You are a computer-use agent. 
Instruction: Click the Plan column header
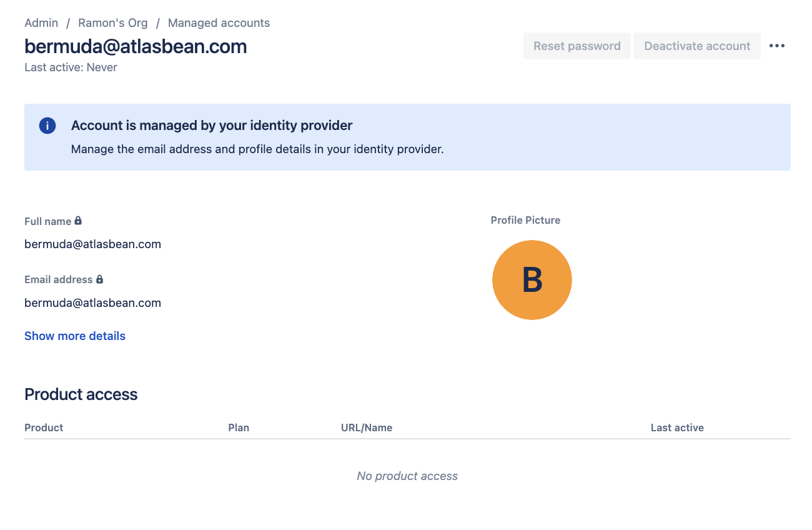[x=239, y=428]
